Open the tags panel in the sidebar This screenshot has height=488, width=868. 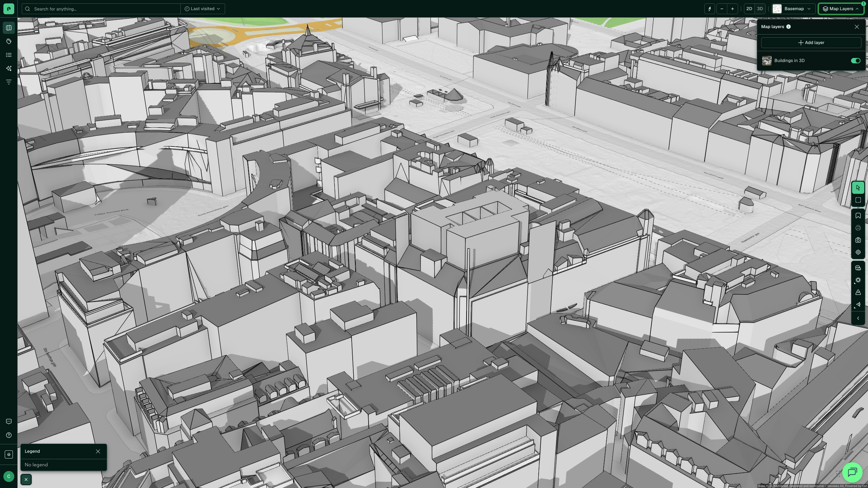click(9, 41)
